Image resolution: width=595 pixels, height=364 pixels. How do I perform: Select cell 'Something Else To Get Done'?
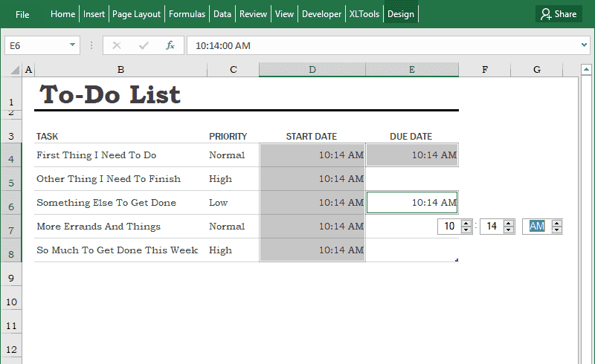point(120,203)
